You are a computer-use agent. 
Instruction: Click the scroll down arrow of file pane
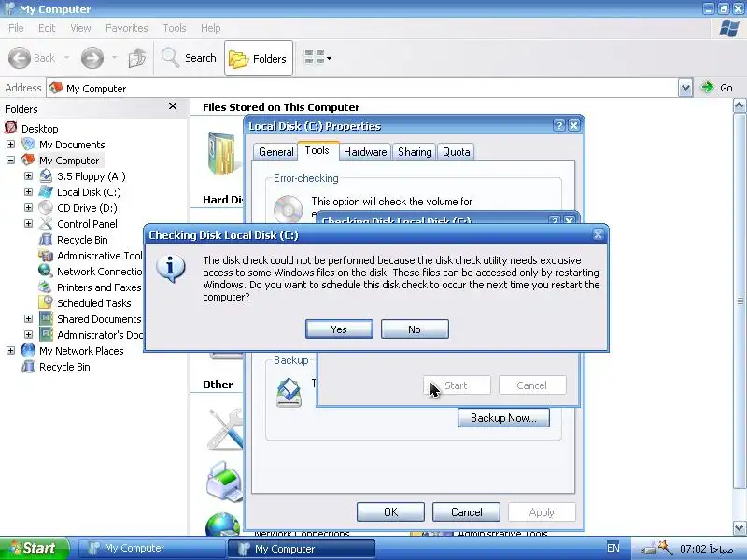click(x=740, y=527)
